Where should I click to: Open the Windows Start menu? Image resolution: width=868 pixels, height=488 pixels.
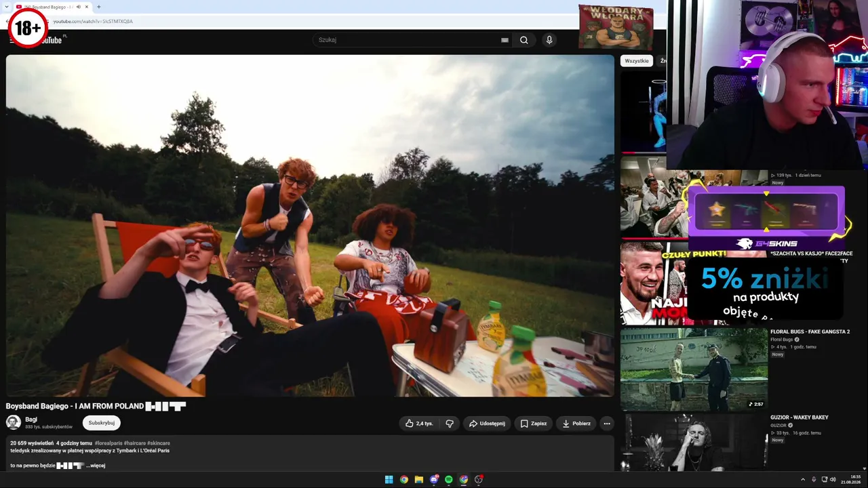click(x=389, y=479)
